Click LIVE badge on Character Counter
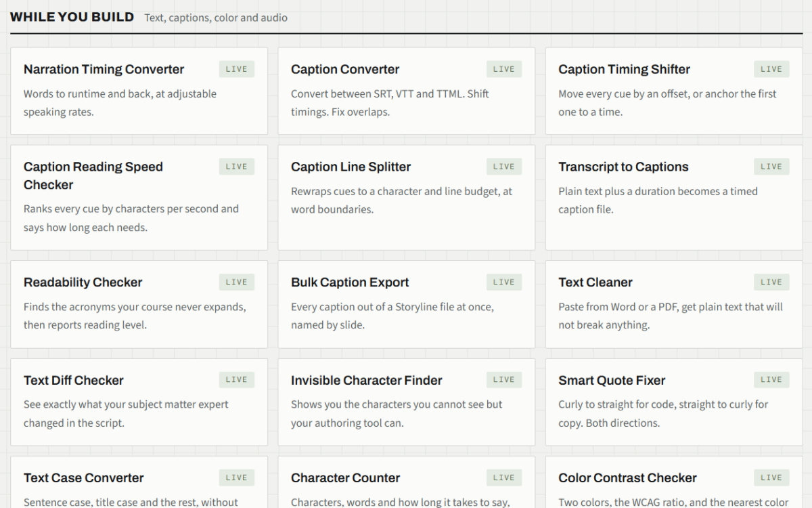The height and width of the screenshot is (508, 812). tap(504, 478)
